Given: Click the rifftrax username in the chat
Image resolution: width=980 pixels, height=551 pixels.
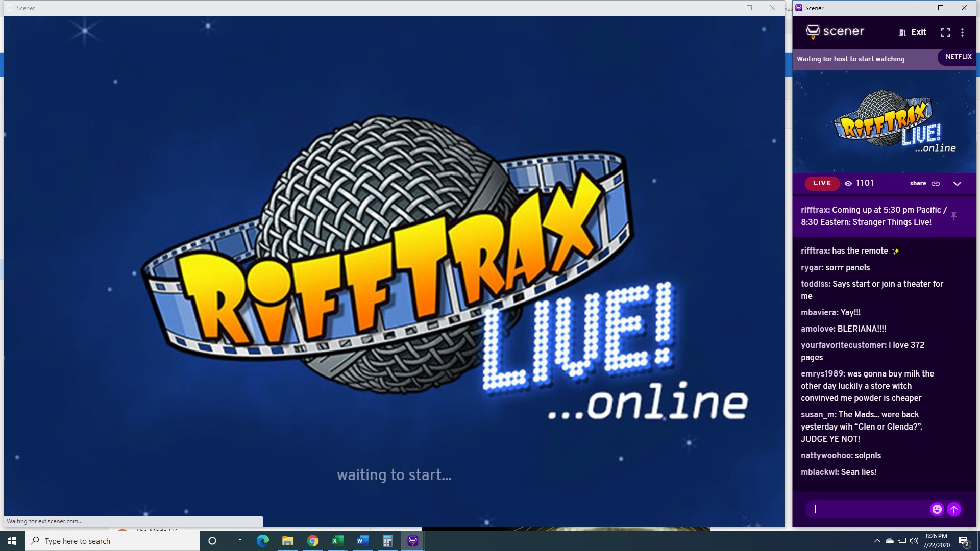Looking at the screenshot, I should click(x=815, y=251).
